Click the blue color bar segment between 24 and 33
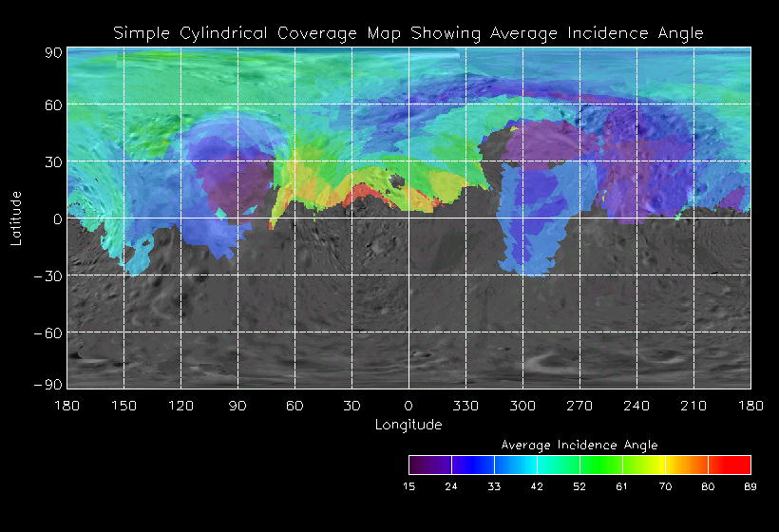Image resolution: width=779 pixels, height=532 pixels. 473,465
